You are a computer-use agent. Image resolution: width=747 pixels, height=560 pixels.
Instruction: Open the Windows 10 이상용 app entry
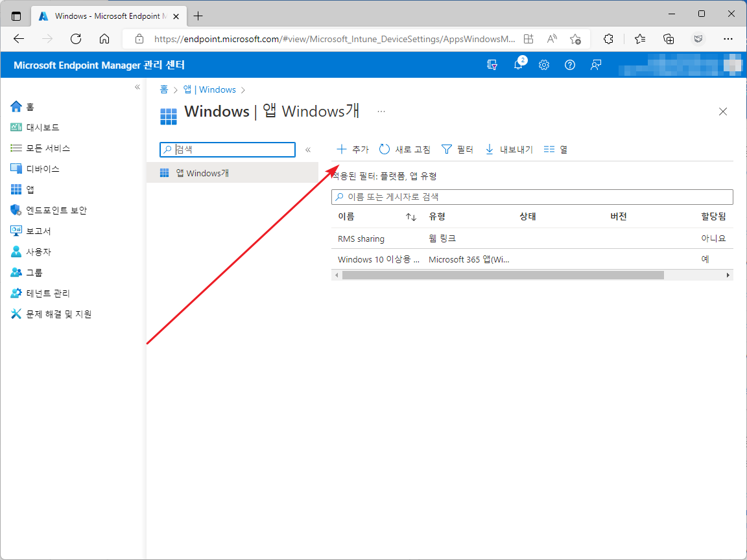click(x=379, y=259)
